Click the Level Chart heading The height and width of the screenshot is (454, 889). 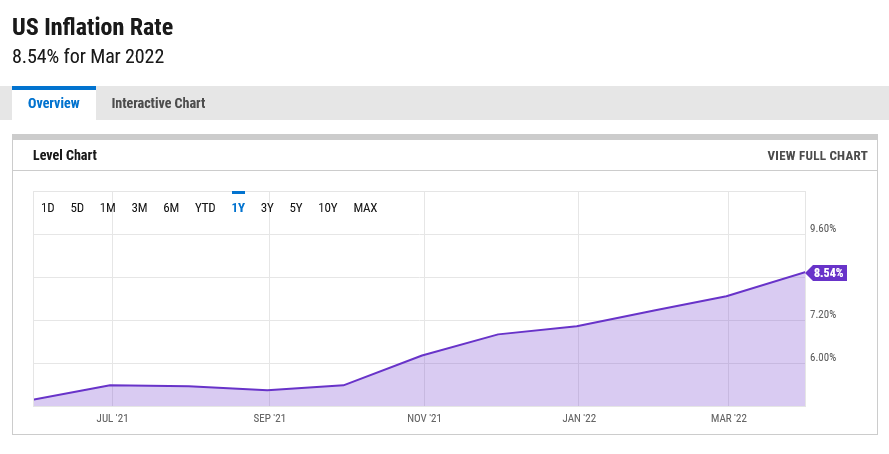(x=65, y=155)
